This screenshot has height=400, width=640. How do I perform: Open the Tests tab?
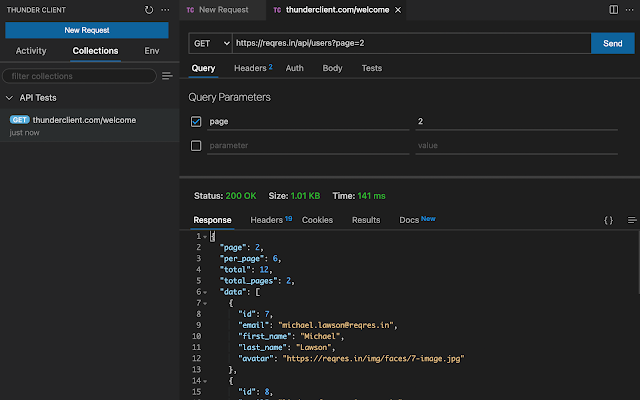click(x=371, y=68)
